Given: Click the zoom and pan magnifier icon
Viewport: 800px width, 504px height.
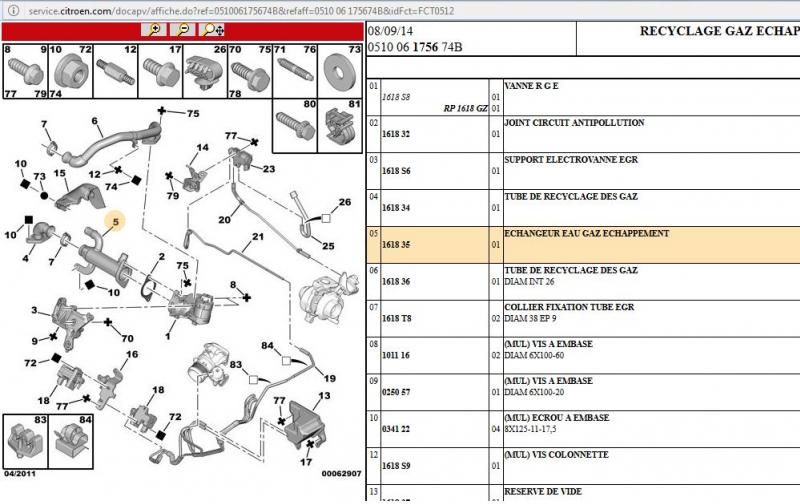Looking at the screenshot, I should 212,30.
